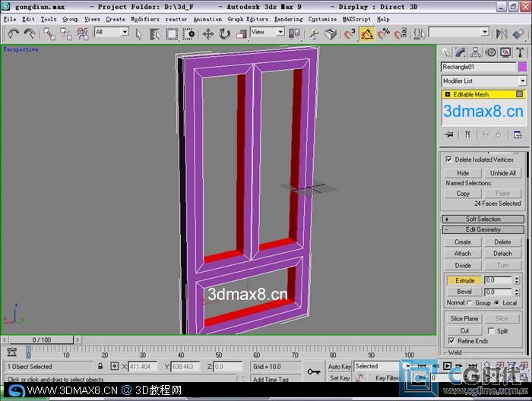The width and height of the screenshot is (532, 401).
Task: Activate the Select and Rotate tool
Action: pos(225,34)
